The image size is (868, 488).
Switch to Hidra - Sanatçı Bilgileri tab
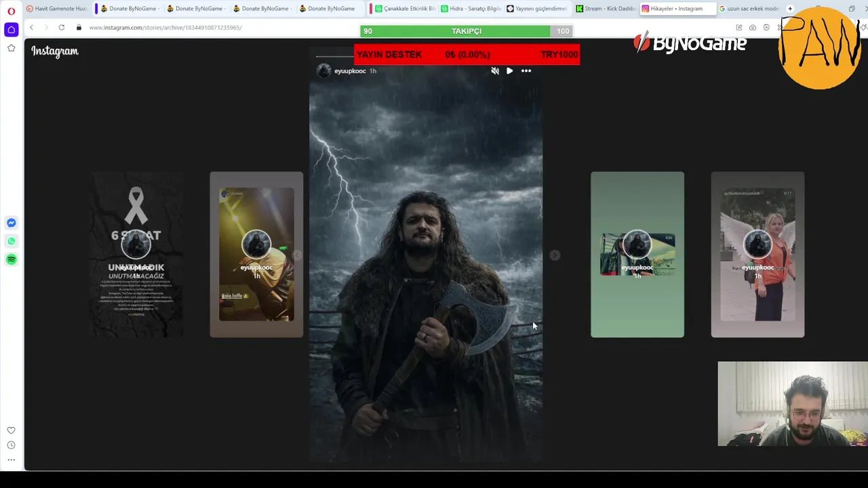tap(470, 9)
